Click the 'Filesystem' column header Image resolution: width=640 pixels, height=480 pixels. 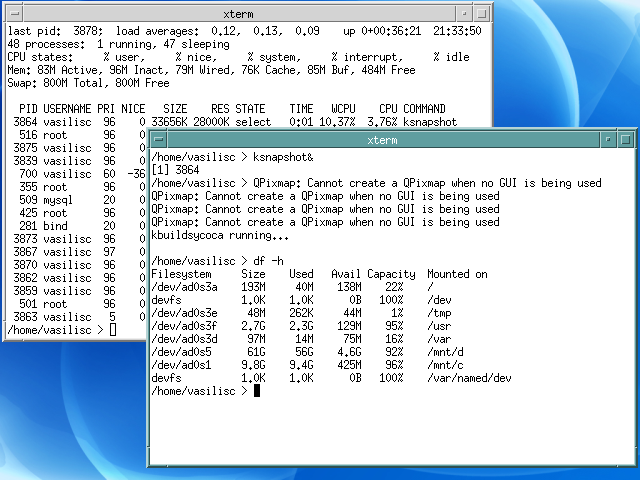[181, 274]
